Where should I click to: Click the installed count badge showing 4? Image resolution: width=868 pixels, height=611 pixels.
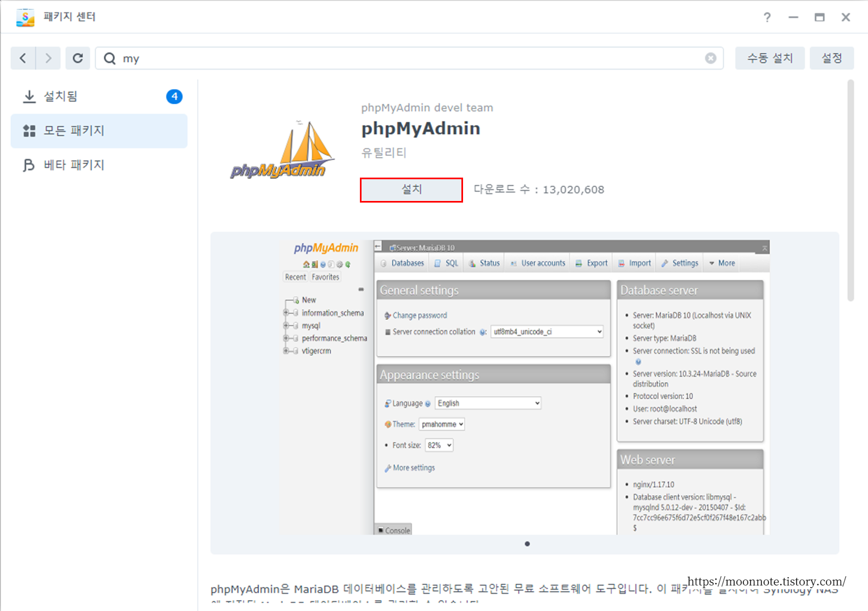click(174, 97)
